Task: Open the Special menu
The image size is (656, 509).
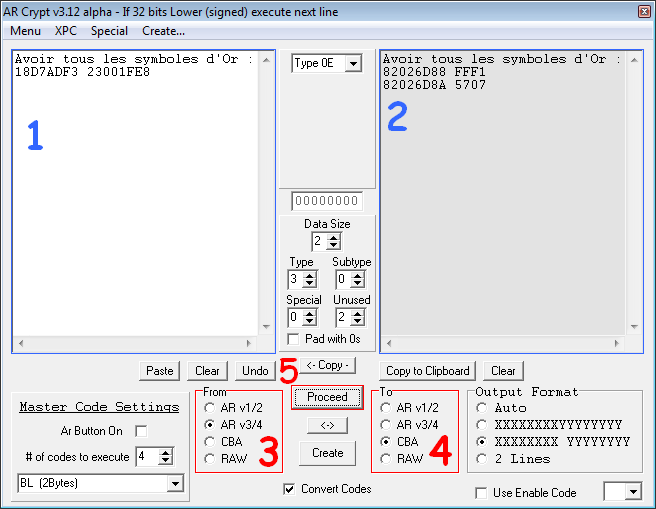Action: (x=109, y=31)
